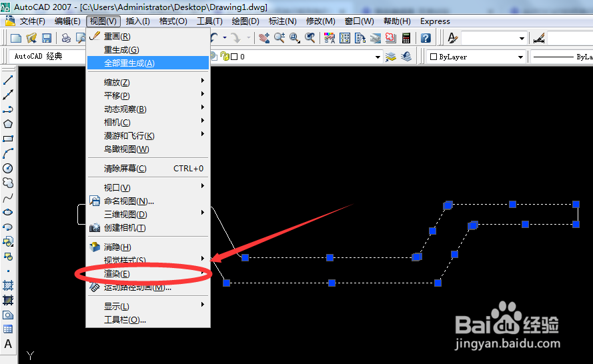Select the Gradient fill tool
Screen dimensions: 593x364
click(8, 300)
